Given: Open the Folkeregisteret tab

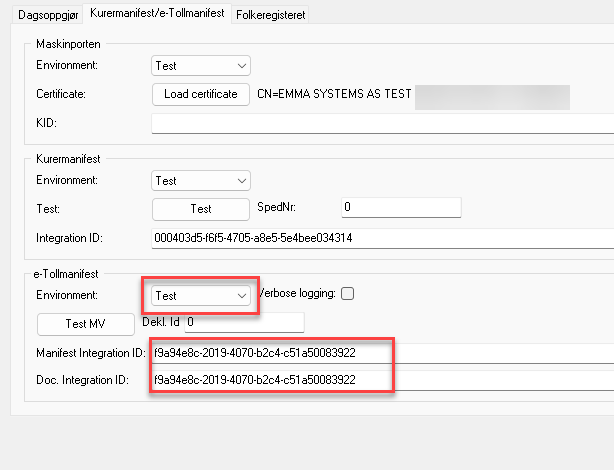Looking at the screenshot, I should [272, 14].
